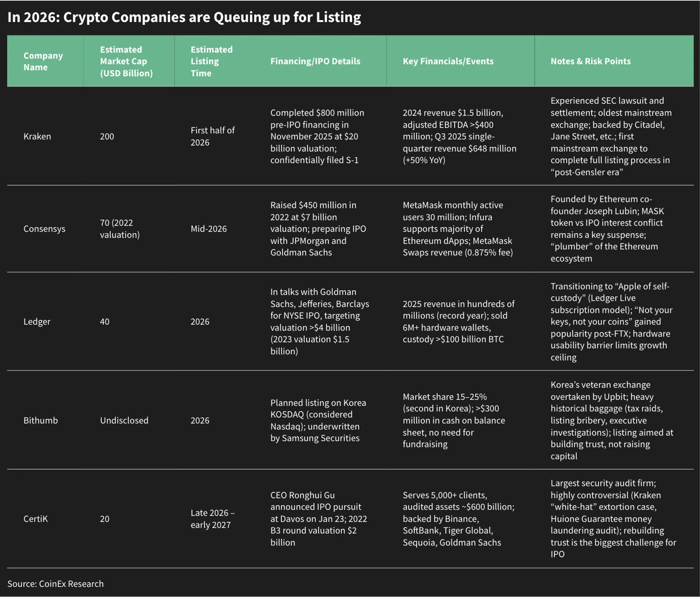Select the Financing/IPO Details column header
700x598 pixels.
coord(315,62)
